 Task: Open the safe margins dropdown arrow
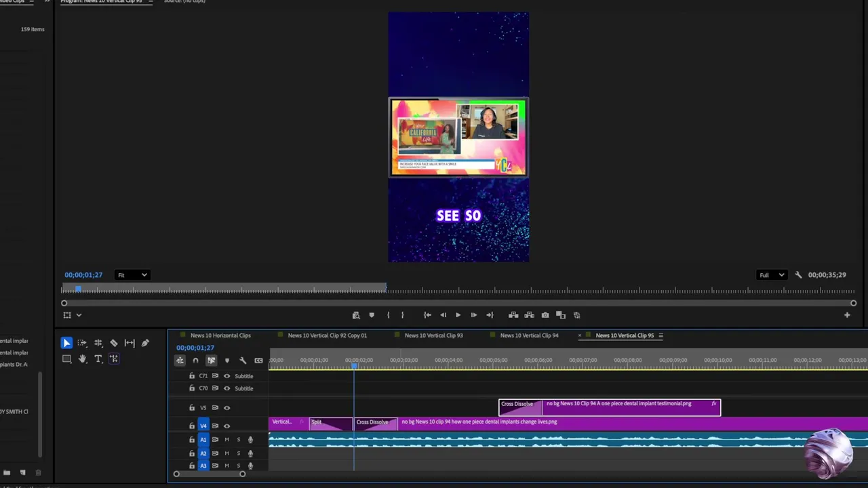79,315
